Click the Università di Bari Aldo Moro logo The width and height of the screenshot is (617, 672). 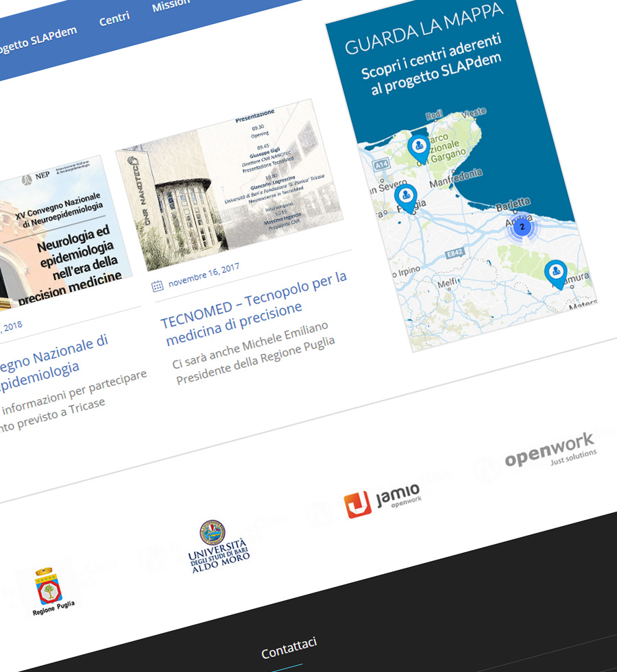[219, 547]
